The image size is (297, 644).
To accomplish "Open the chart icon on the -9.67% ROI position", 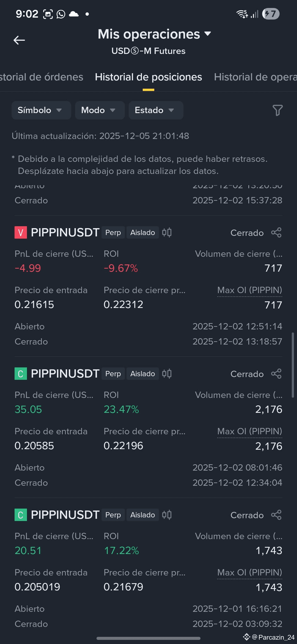I will point(167,233).
